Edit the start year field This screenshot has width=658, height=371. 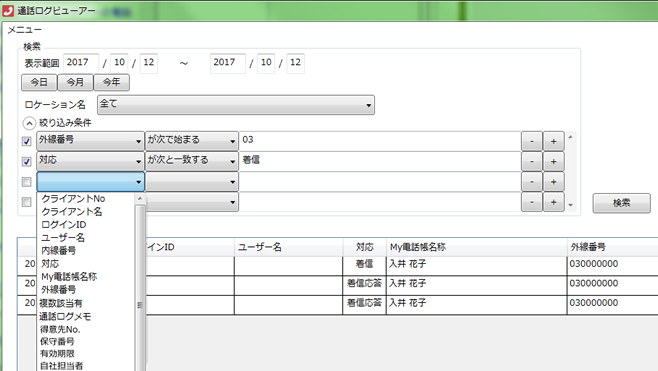(x=81, y=63)
